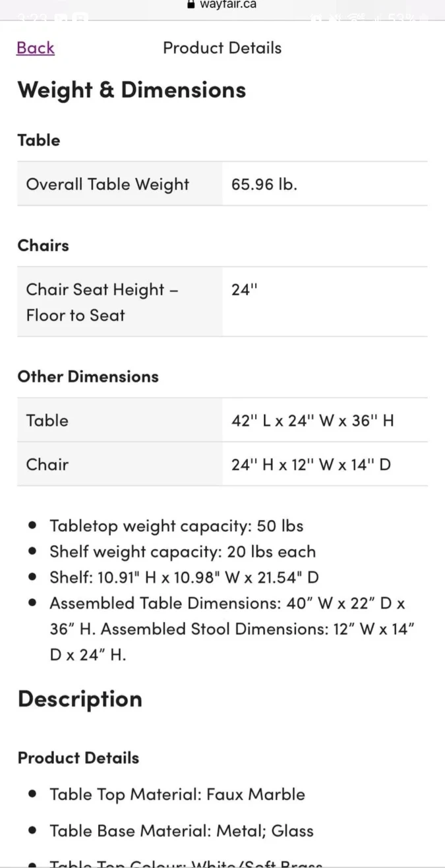
Task: Click the Shelf weight capacity bullet text
Action: click(183, 552)
